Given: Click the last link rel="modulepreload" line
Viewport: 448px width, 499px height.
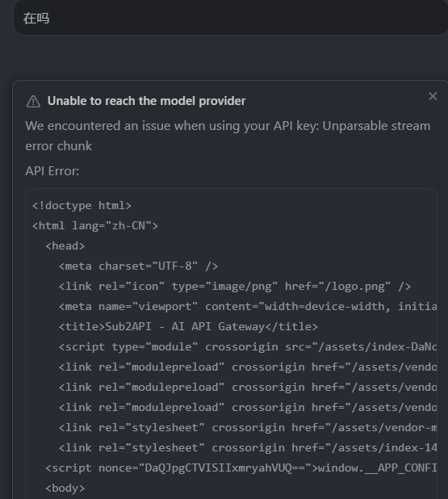Looking at the screenshot, I should click(248, 408).
